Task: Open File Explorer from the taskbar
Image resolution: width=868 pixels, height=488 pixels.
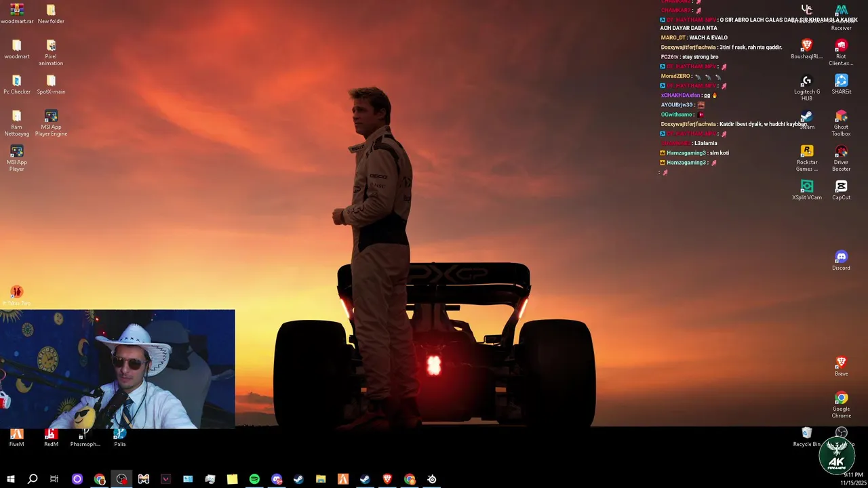Action: tap(321, 479)
